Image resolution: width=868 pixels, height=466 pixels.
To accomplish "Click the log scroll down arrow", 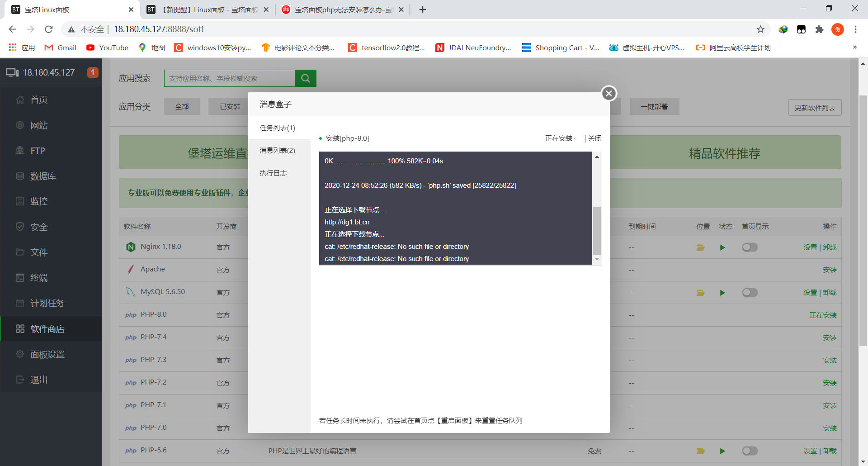I will point(597,260).
